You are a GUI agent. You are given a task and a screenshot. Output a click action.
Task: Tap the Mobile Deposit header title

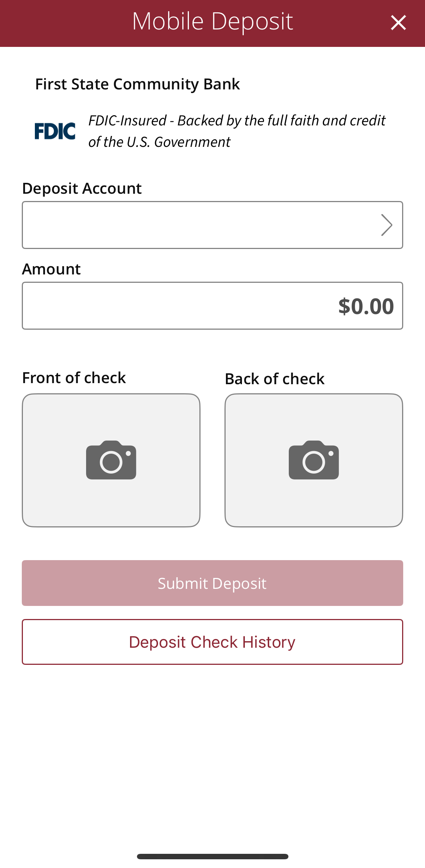coord(212,21)
